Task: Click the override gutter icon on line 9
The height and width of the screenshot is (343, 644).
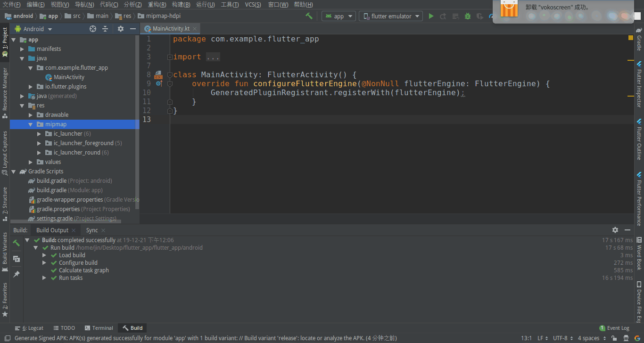Action: pyautogui.click(x=158, y=83)
